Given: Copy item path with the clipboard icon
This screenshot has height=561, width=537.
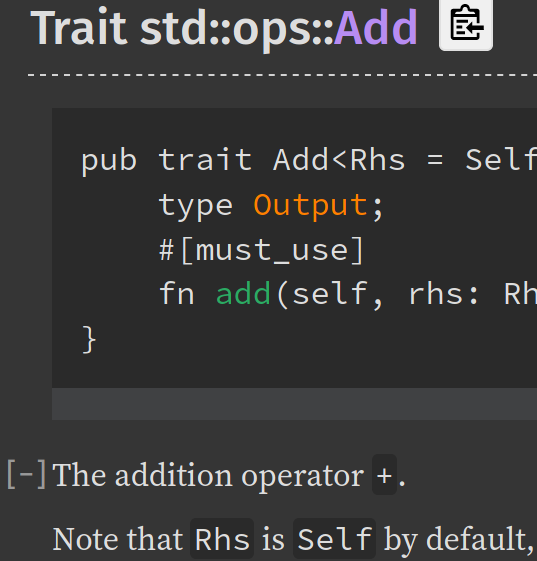Looking at the screenshot, I should [x=465, y=24].
